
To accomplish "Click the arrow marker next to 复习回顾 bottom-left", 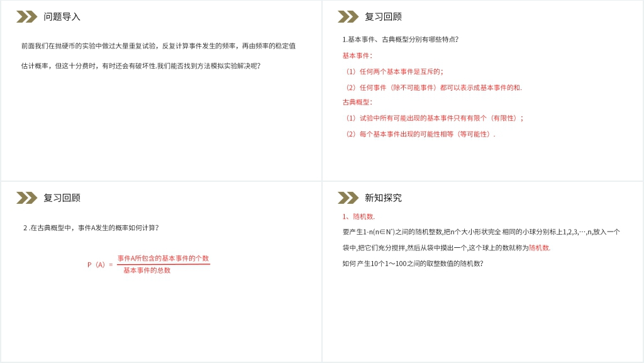I will tap(25, 197).
